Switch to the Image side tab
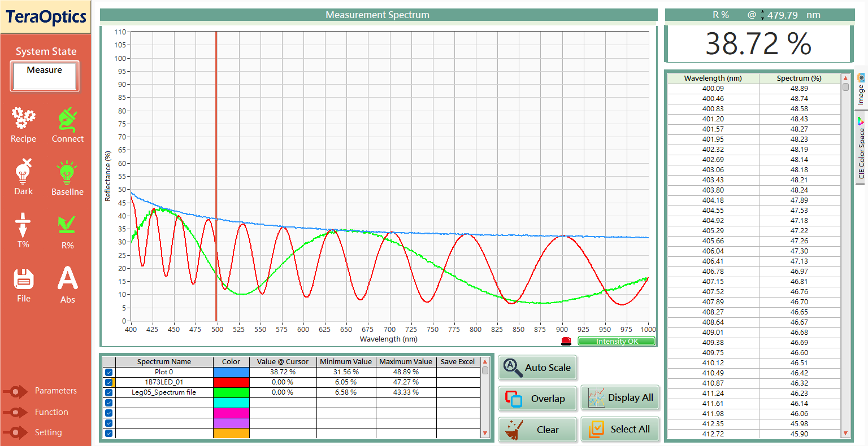Screen dimensions: 868x446 point(861,90)
